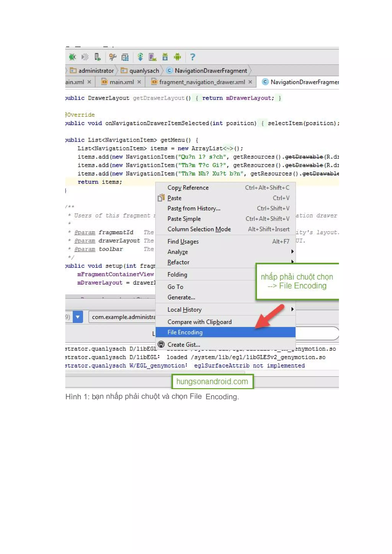Expand the Analyze submenu arrow

(292, 252)
